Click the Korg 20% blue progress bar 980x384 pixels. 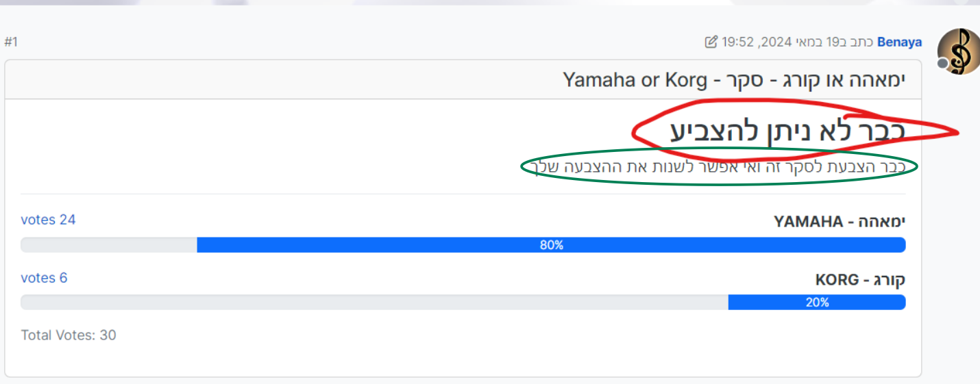point(817,303)
